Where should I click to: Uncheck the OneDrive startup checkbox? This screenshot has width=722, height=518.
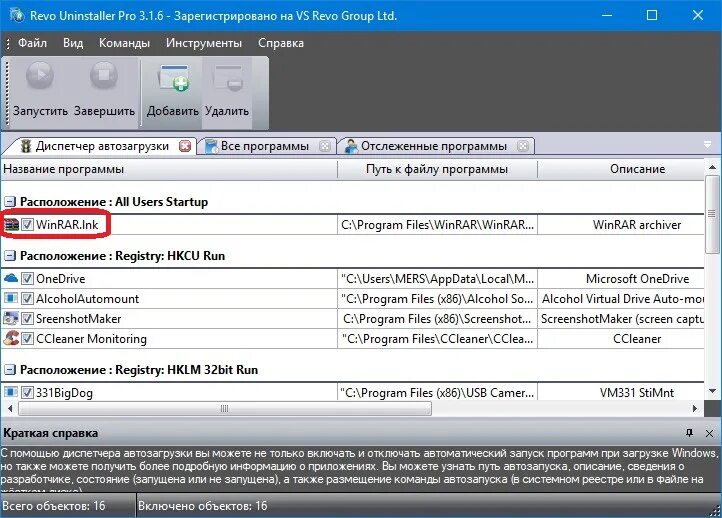(27, 279)
